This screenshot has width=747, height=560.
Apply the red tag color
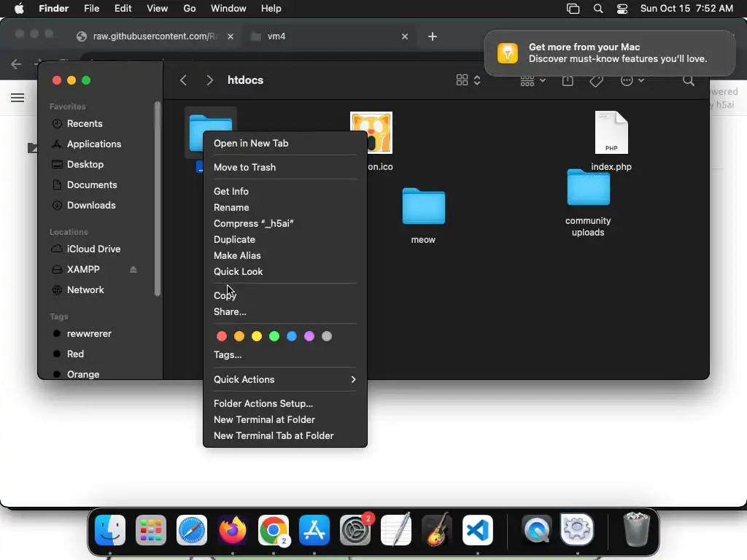pyautogui.click(x=222, y=336)
